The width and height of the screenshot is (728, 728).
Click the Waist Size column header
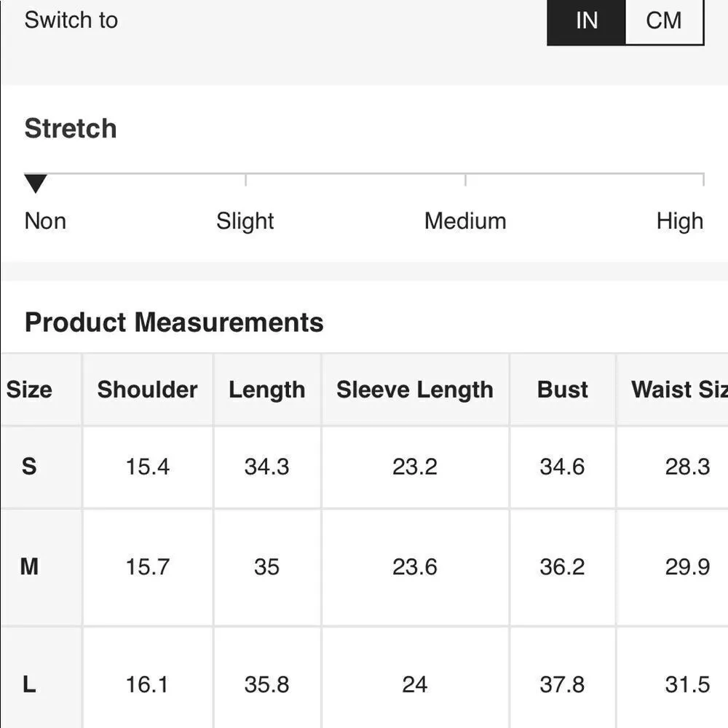tap(678, 389)
